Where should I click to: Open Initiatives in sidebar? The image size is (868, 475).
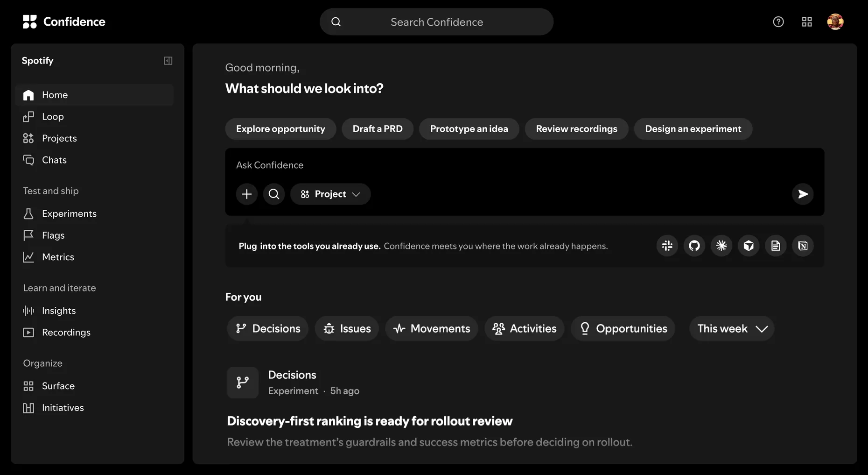95,408
